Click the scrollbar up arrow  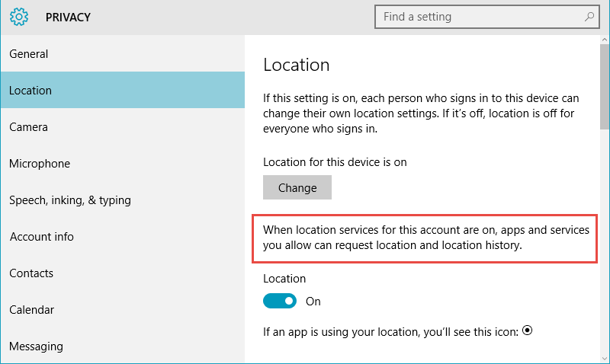(604, 40)
